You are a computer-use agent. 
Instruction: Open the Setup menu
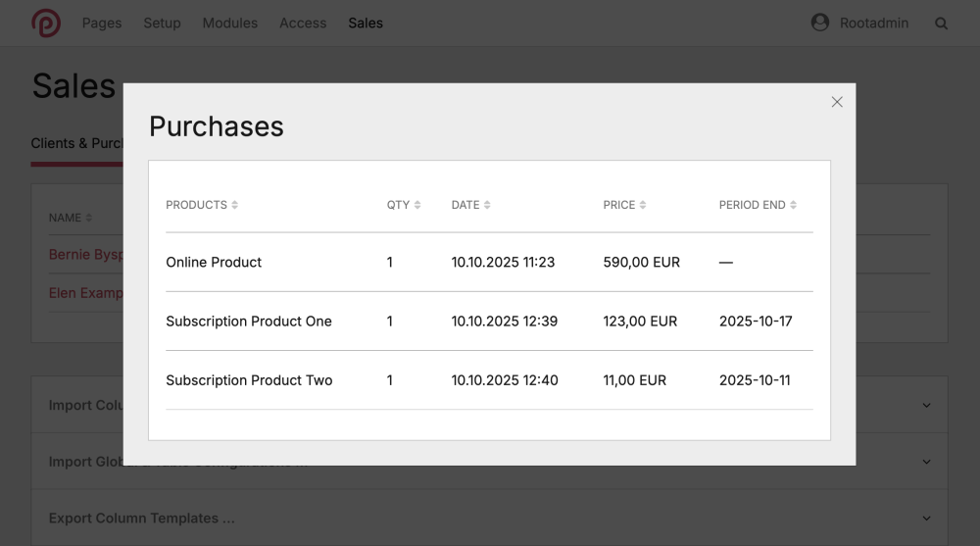click(162, 23)
